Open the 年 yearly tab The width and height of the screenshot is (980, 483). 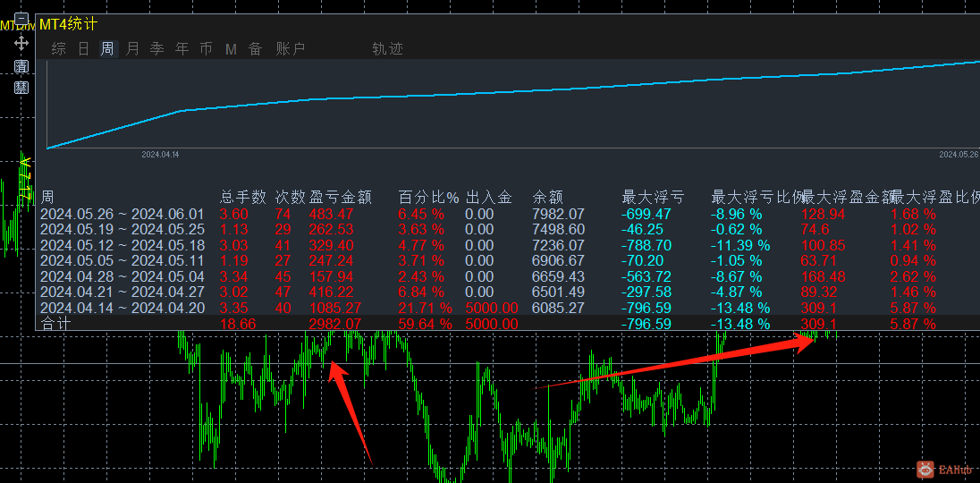182,48
